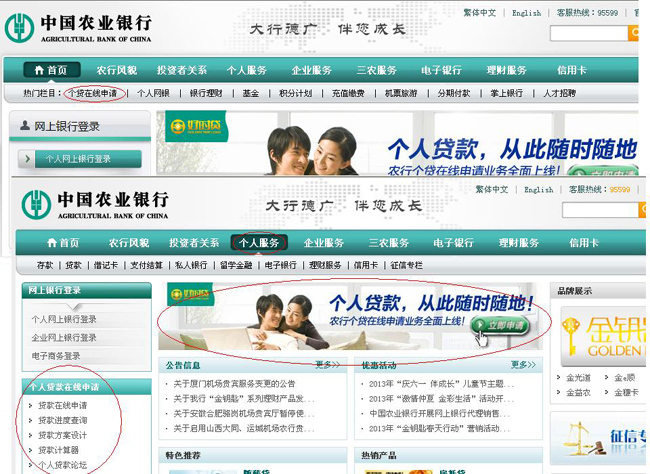Click 繁体中文 on the lower page header
The height and width of the screenshot is (474, 650).
coord(492,190)
